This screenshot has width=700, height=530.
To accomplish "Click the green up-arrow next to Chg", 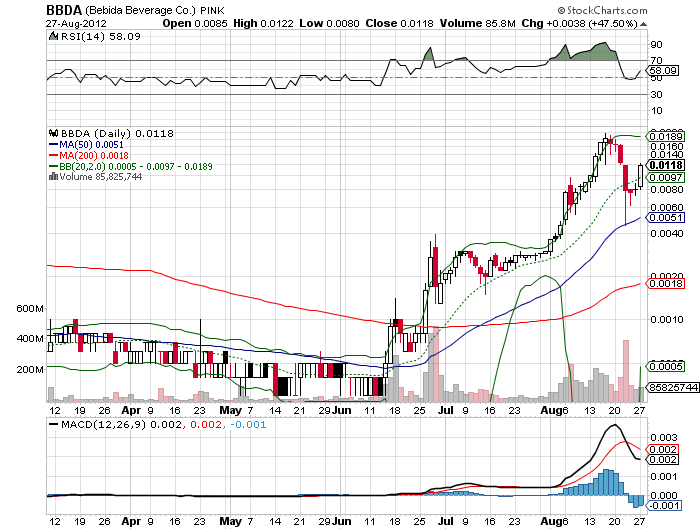I will 643,24.
